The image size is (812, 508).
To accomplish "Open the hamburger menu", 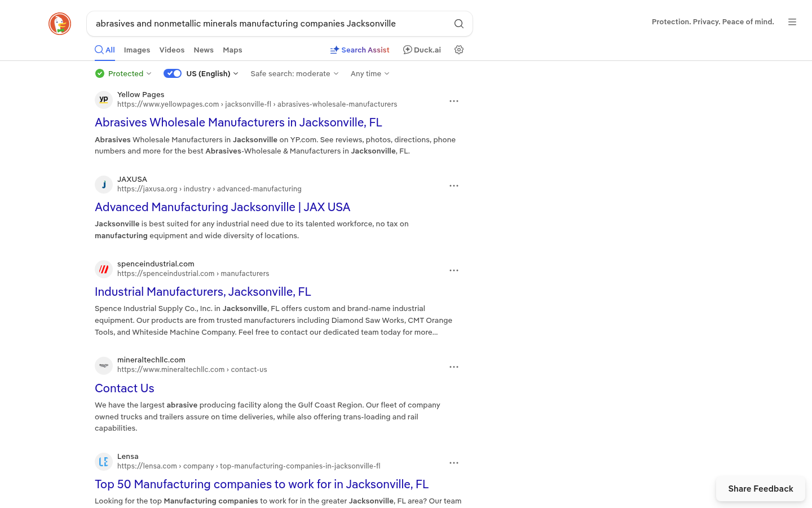I will point(792,22).
